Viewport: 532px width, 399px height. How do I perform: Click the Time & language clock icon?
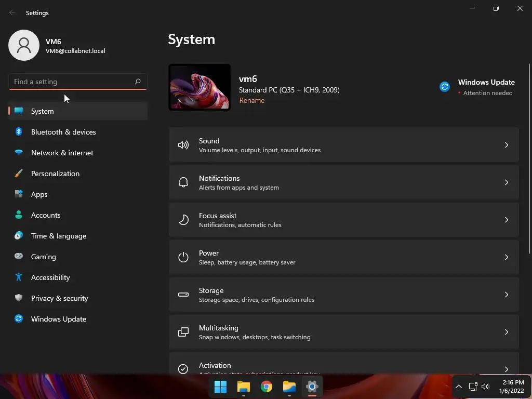point(19,235)
